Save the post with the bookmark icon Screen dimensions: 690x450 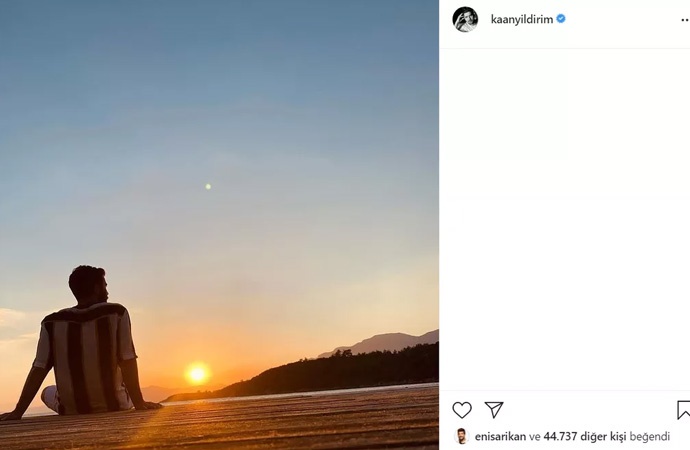coord(683,410)
